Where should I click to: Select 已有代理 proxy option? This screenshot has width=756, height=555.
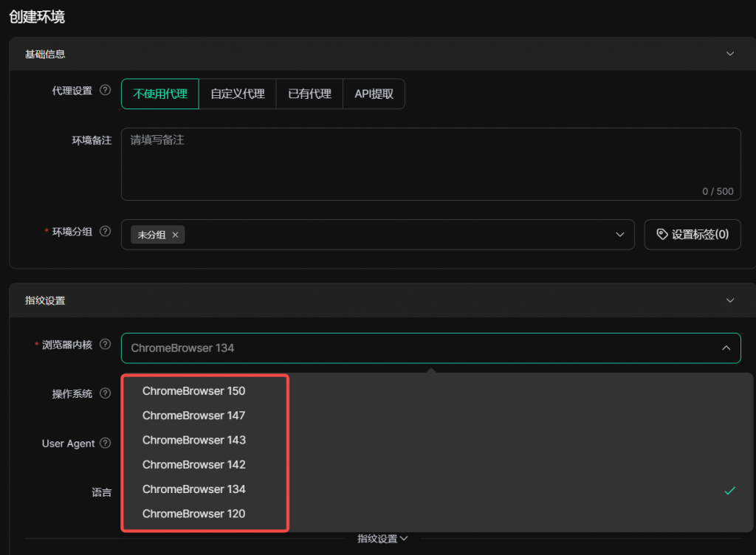pos(309,94)
